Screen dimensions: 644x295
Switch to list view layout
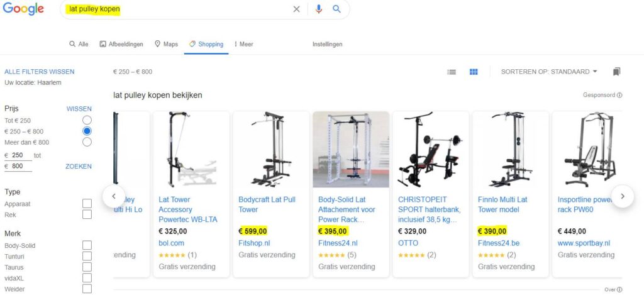point(452,72)
